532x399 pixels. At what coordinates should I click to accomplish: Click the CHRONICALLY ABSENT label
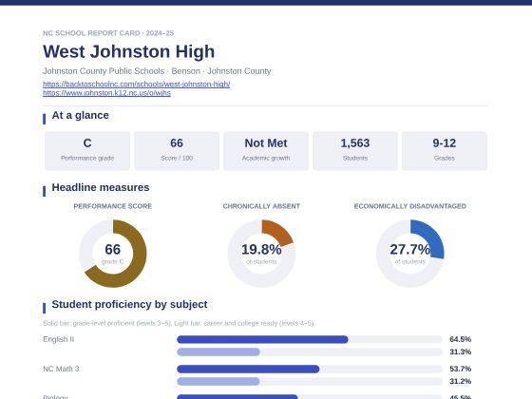[x=261, y=206]
